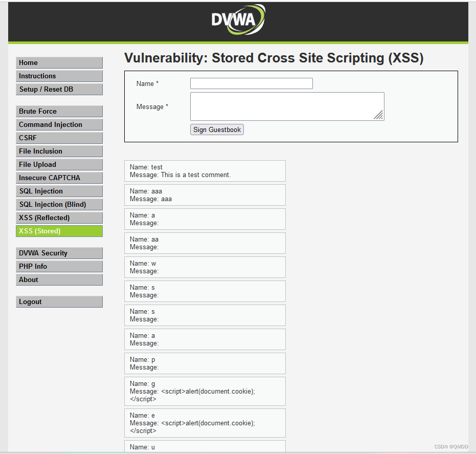
Task: Select the XSS (Stored) page
Action: tap(59, 231)
